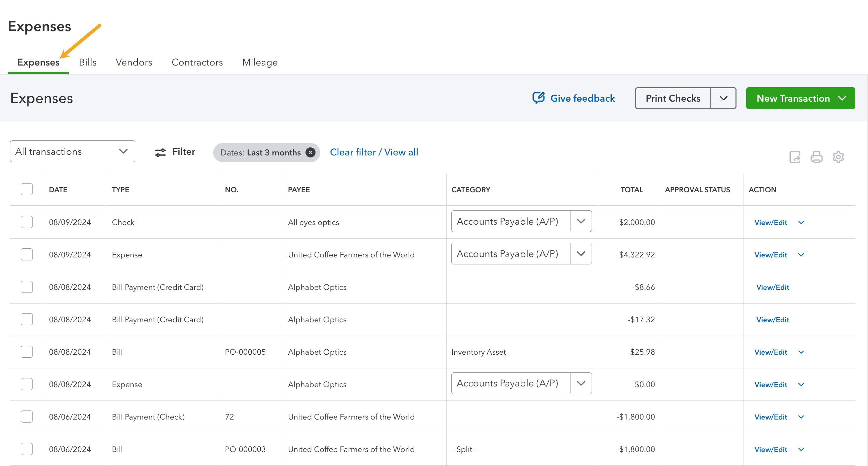This screenshot has width=868, height=466.
Task: Switch to the Bills tab
Action: point(88,62)
